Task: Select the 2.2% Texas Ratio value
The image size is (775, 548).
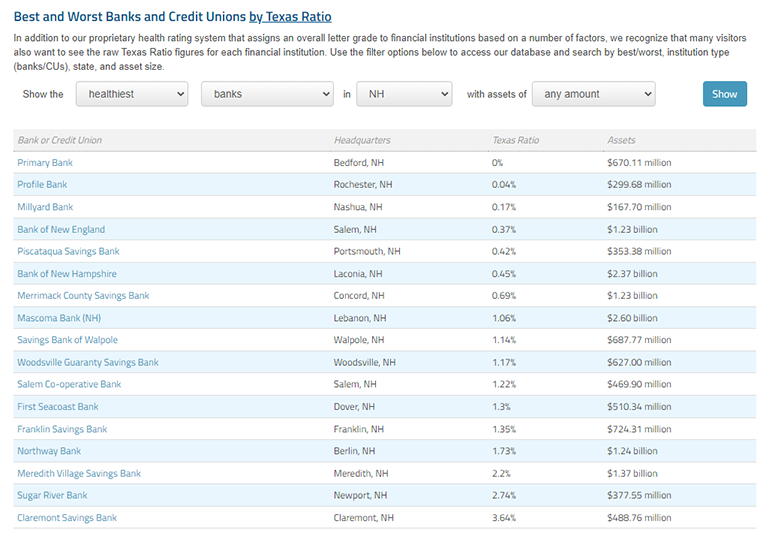Action: click(x=501, y=473)
